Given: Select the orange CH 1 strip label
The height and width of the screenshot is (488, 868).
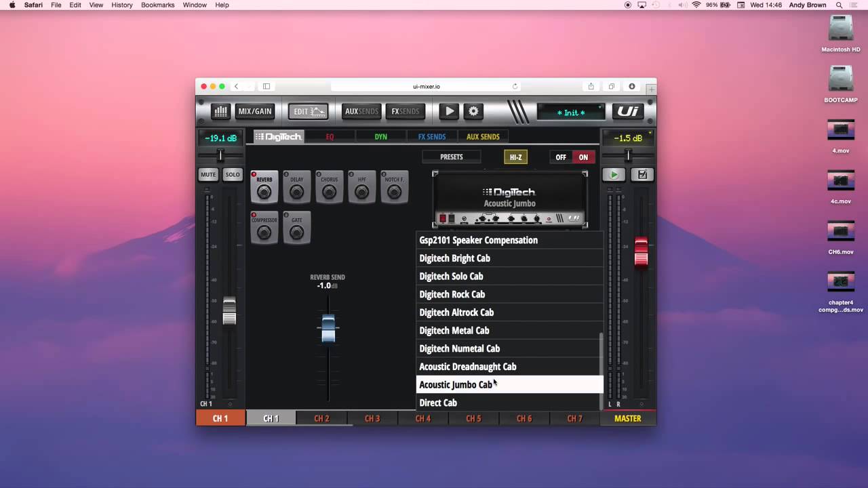Looking at the screenshot, I should tap(220, 418).
